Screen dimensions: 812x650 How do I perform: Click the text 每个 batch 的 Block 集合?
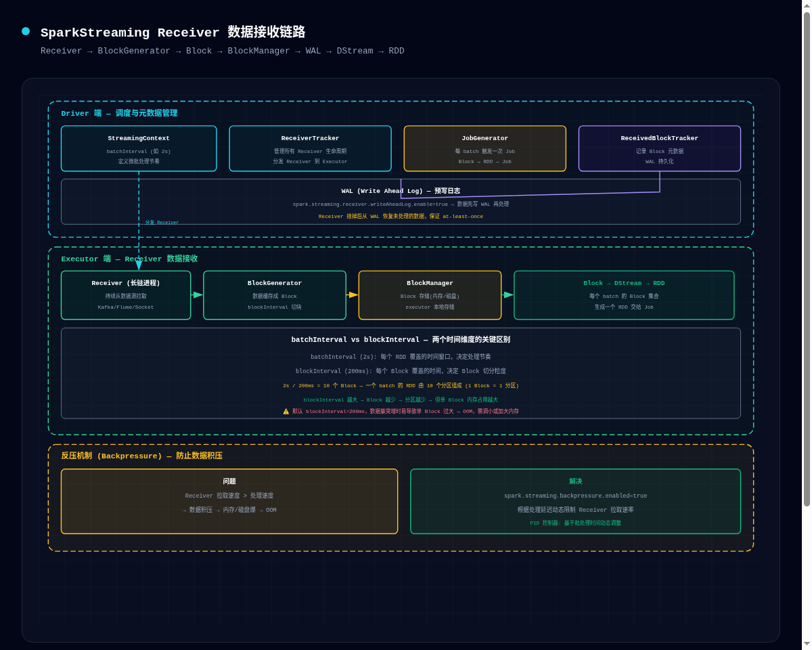624,296
